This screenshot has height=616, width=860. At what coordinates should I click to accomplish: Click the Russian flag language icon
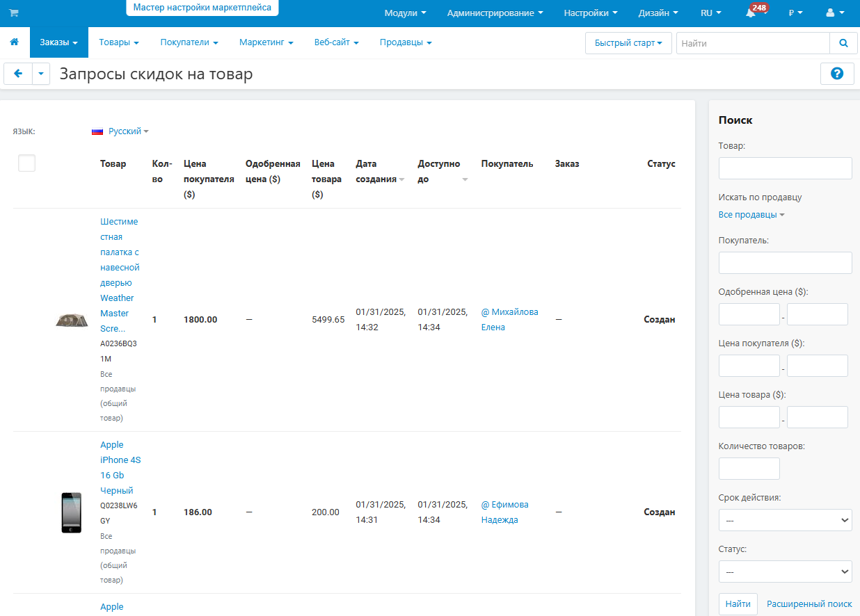(x=97, y=131)
